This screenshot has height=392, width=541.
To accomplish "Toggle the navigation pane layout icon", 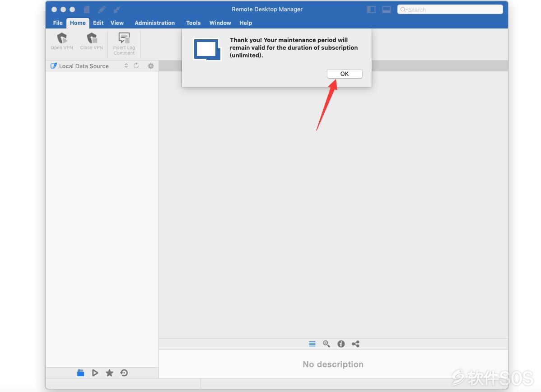I will pyautogui.click(x=371, y=9).
